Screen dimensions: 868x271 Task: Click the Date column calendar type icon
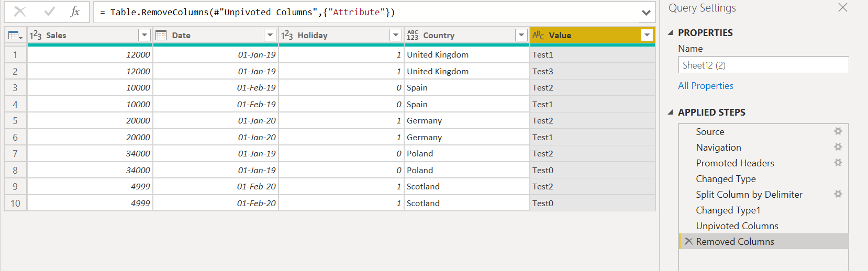coord(161,35)
